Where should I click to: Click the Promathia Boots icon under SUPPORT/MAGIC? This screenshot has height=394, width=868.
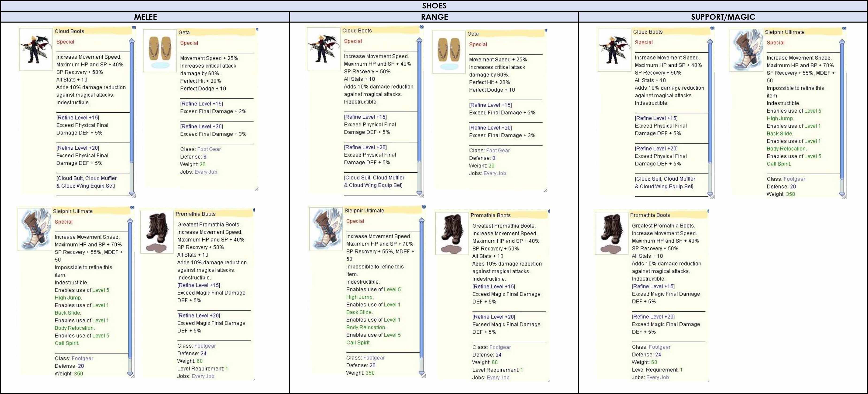(x=612, y=233)
